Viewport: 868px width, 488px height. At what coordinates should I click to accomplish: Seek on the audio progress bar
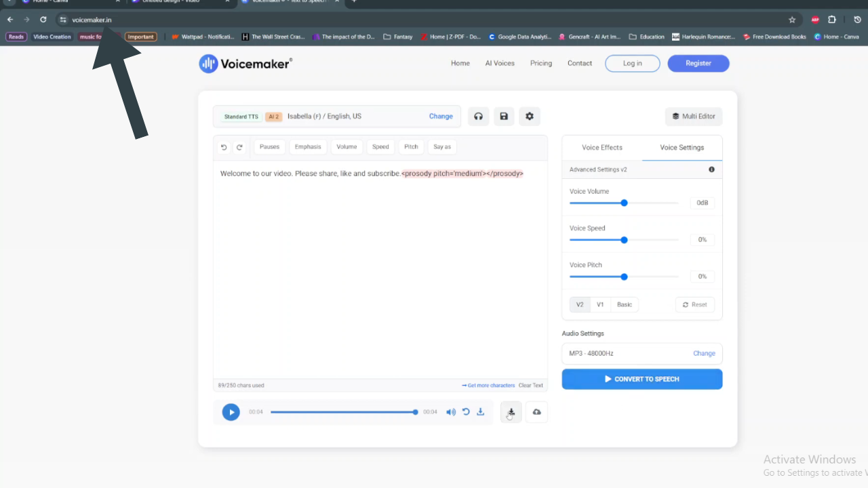[x=343, y=412]
